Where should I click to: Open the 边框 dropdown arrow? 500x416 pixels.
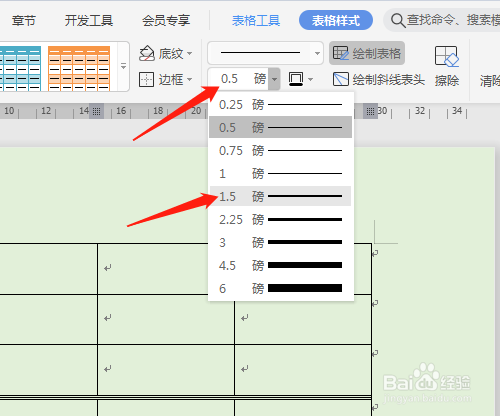[x=190, y=79]
